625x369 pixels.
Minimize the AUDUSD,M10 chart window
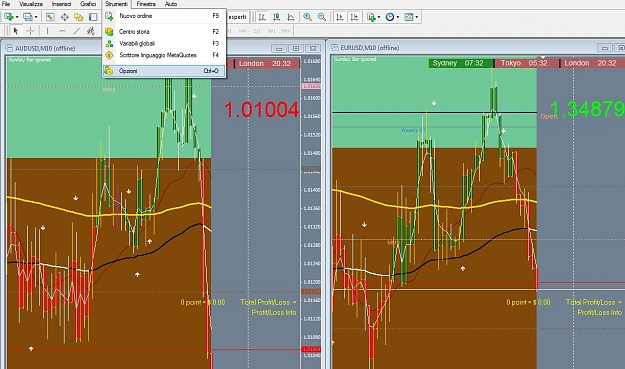[279, 48]
